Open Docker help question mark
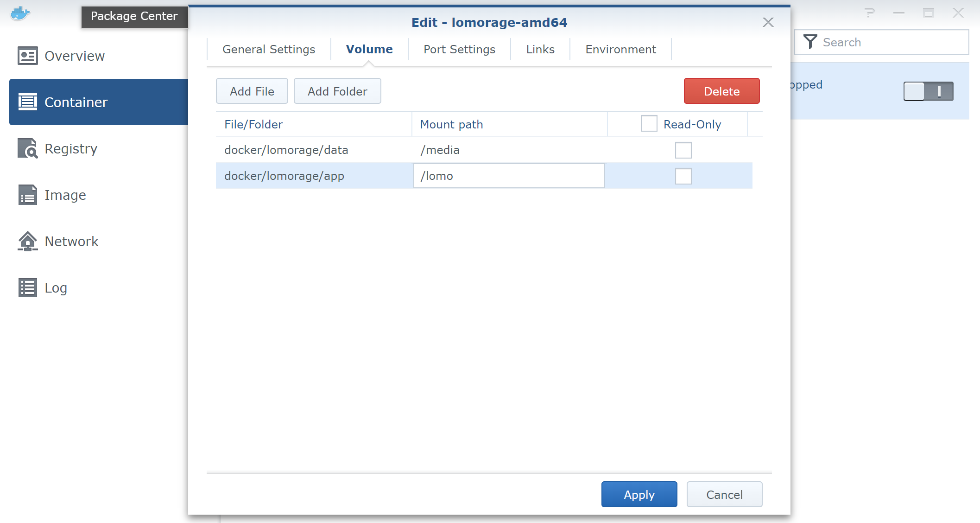980x523 pixels. pos(870,13)
